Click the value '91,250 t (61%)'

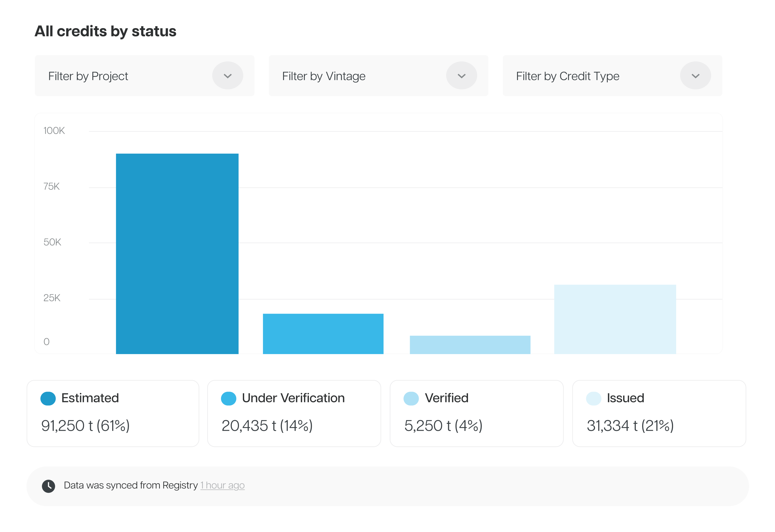click(85, 426)
